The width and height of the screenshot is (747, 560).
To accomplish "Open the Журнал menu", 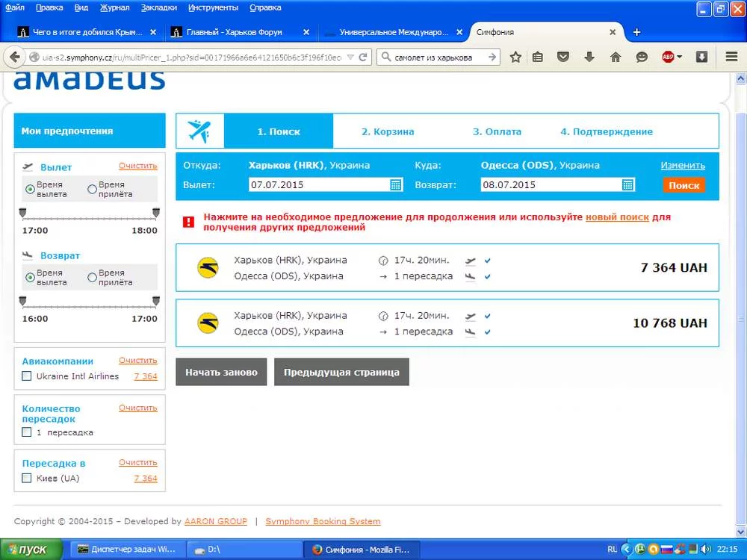I will [114, 7].
